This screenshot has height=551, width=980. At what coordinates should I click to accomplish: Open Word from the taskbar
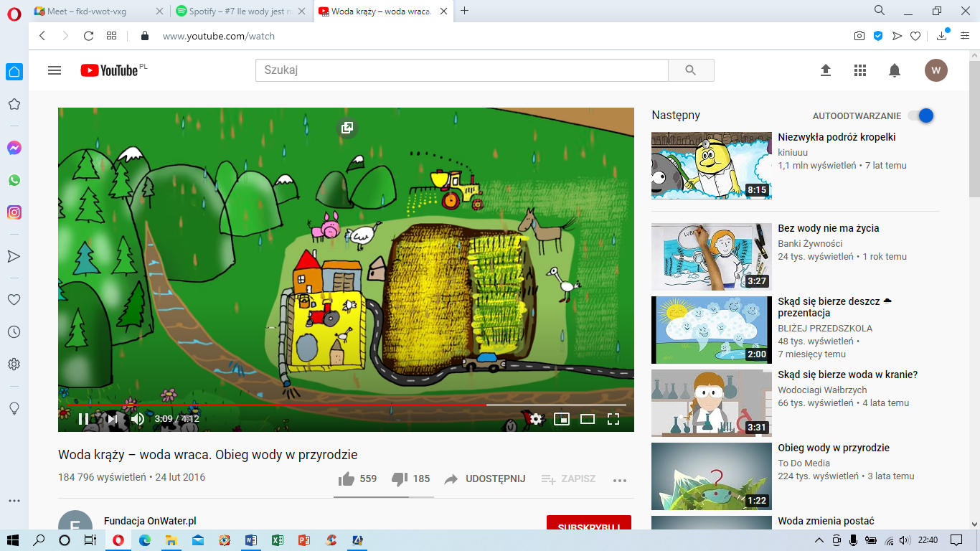coord(251,540)
